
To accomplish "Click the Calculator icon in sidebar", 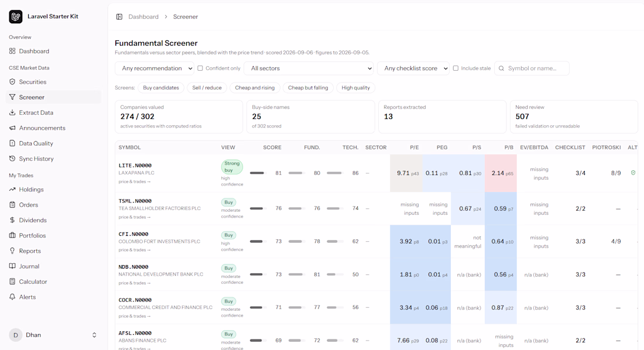I will (x=12, y=282).
